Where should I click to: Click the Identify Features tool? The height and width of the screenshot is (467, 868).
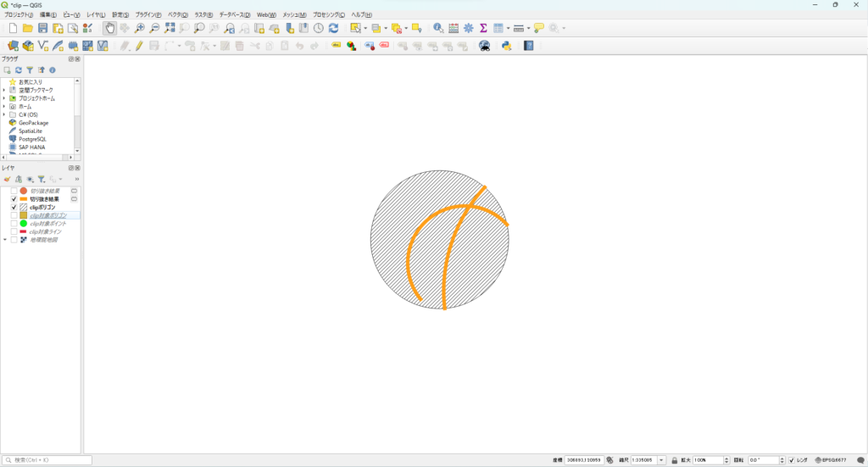(437, 28)
